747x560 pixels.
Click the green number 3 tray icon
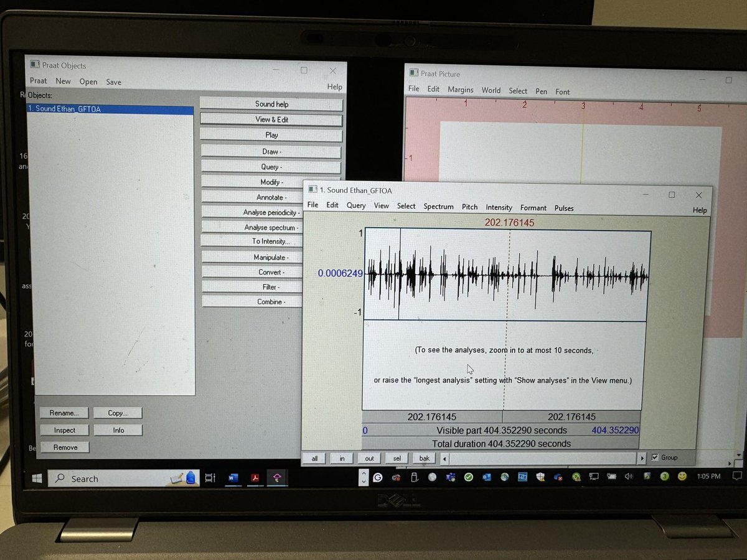point(665,477)
